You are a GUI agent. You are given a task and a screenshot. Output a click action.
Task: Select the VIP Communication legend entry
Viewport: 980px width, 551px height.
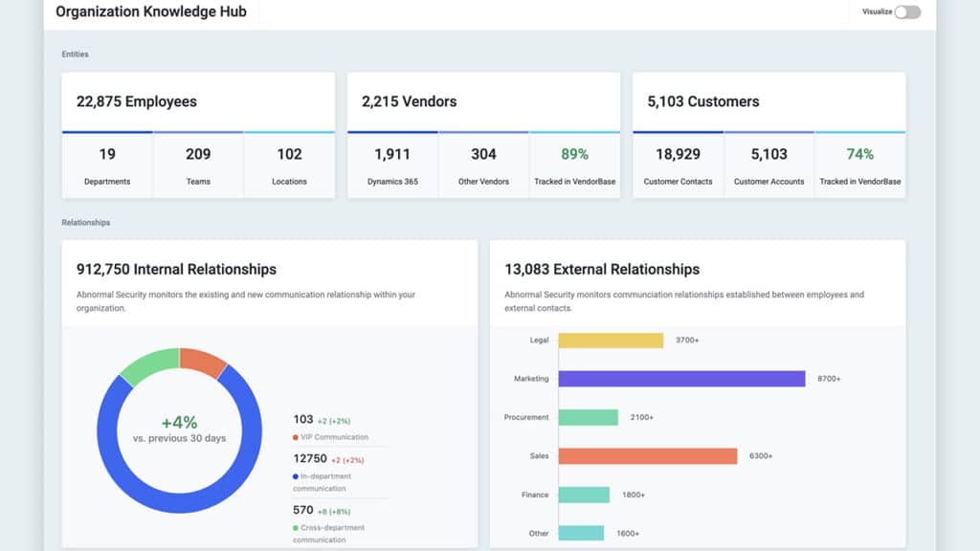point(330,437)
